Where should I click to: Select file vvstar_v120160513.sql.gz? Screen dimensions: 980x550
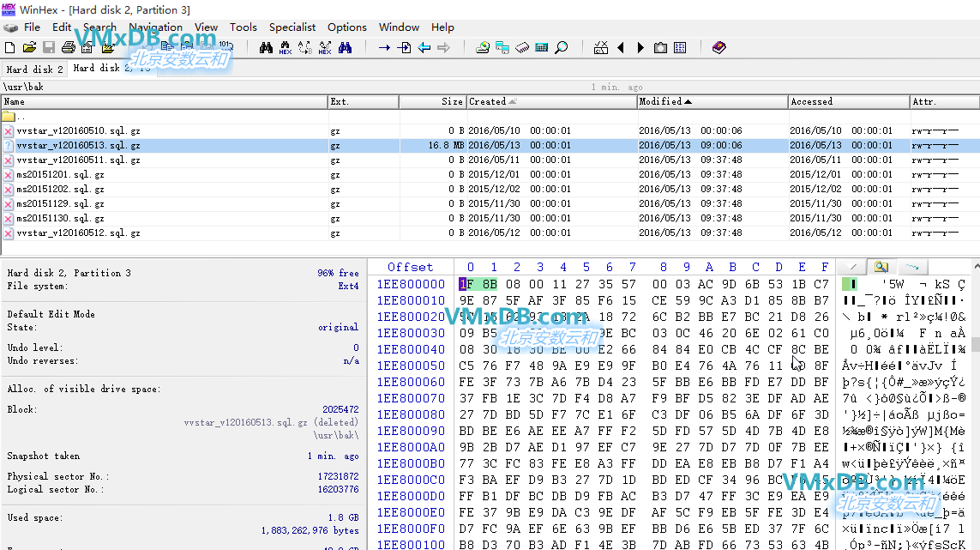78,145
